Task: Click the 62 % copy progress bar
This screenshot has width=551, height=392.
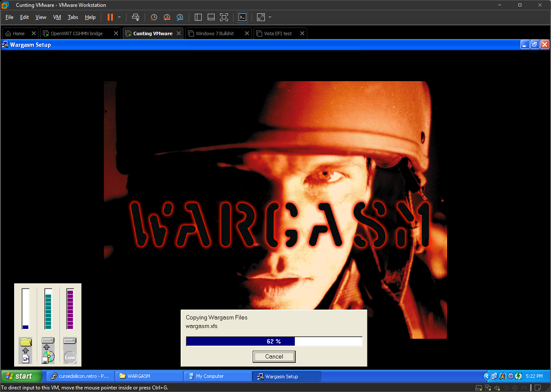Action: pos(274,341)
